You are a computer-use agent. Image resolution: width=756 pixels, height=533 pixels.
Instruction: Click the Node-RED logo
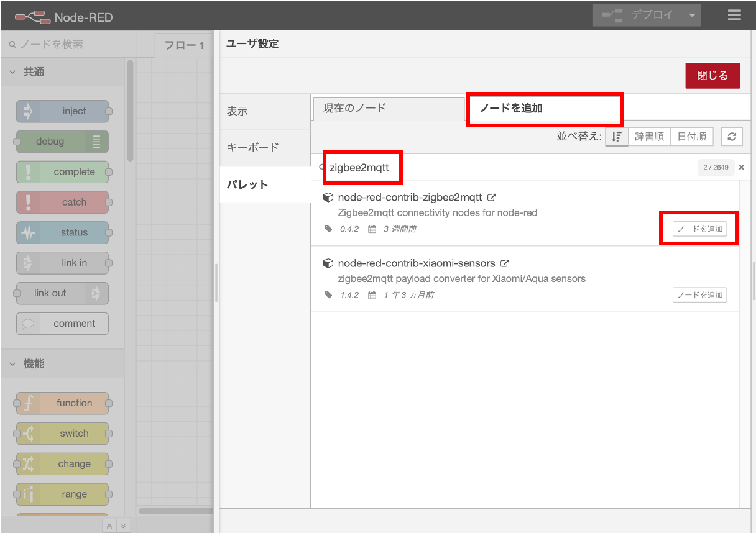coord(63,17)
